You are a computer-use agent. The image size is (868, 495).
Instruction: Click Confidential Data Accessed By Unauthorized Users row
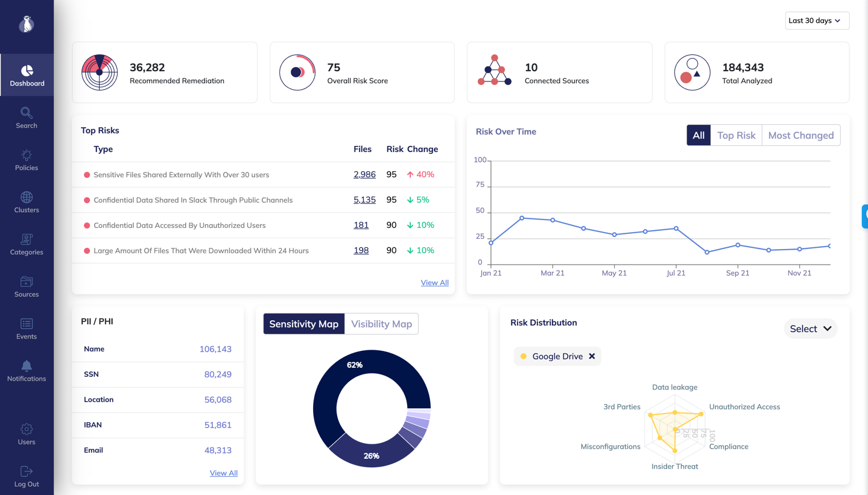[x=264, y=225]
